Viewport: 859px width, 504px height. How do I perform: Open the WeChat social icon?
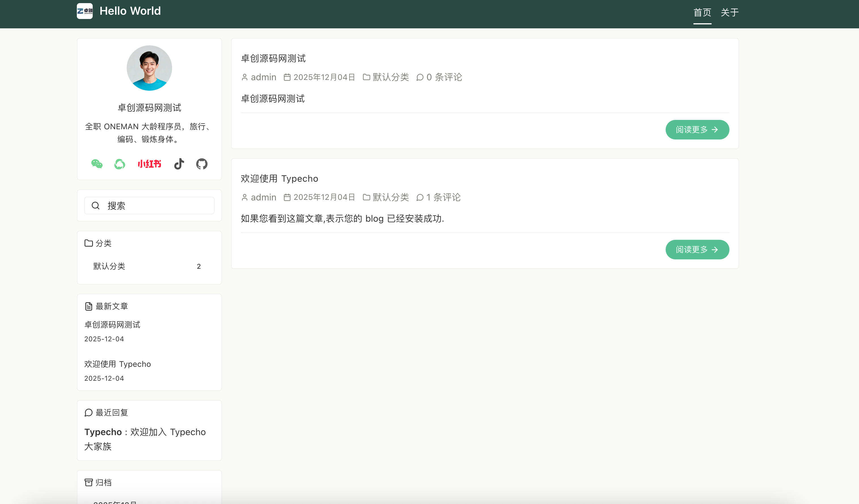tap(97, 164)
